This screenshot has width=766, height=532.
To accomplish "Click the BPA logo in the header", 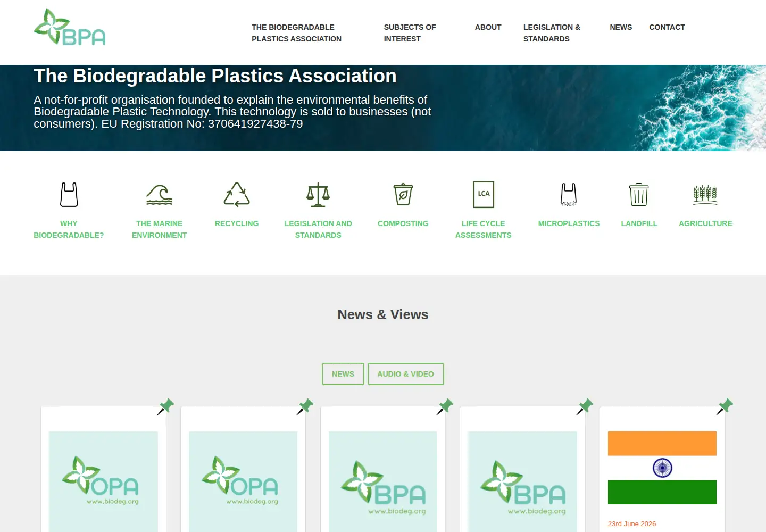I will pyautogui.click(x=70, y=27).
